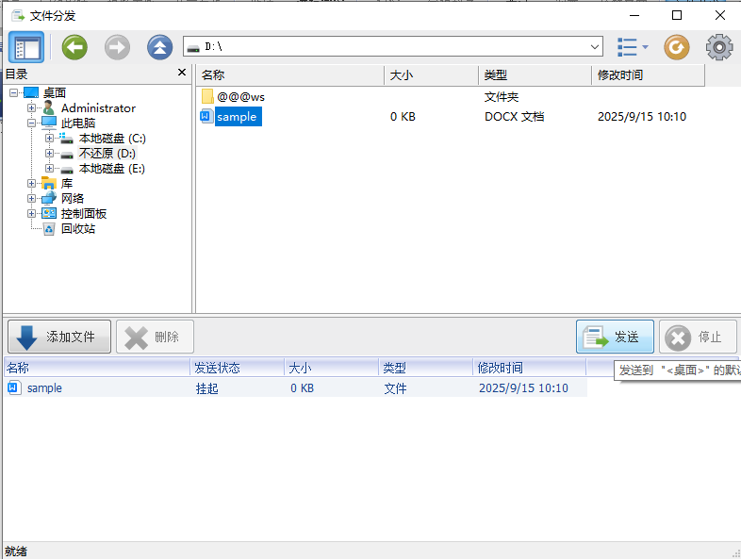This screenshot has width=741, height=560.
Task: Sort file list by 大小 column
Action: tap(432, 75)
